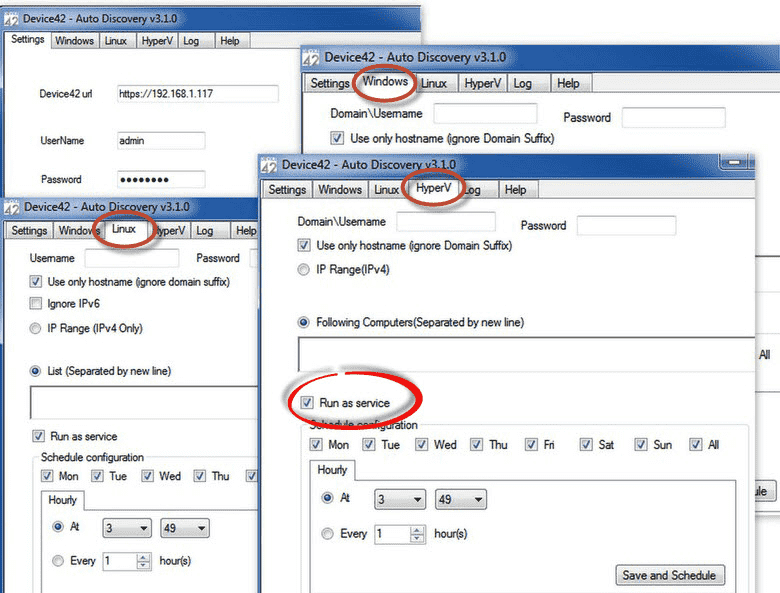The image size is (780, 593).
Task: Click the Device42 icon in Windows-tab window title
Action: [311, 58]
